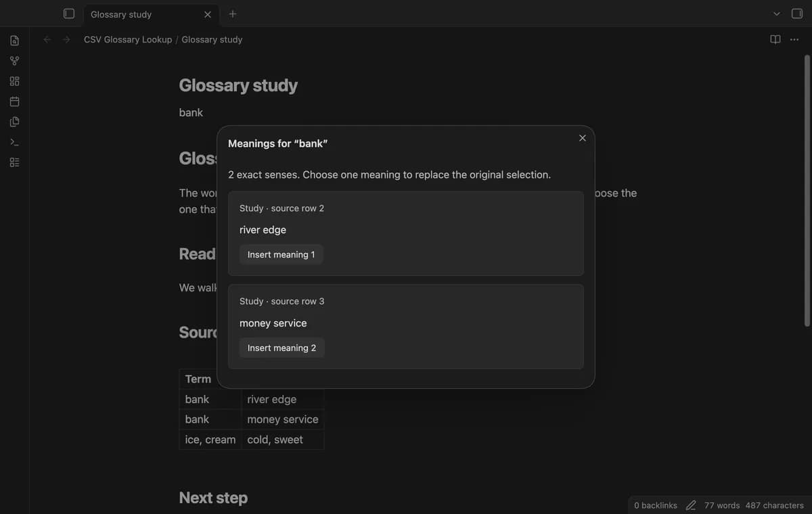812x514 pixels.
Task: Click the word bank below the heading
Action: pyautogui.click(x=191, y=112)
